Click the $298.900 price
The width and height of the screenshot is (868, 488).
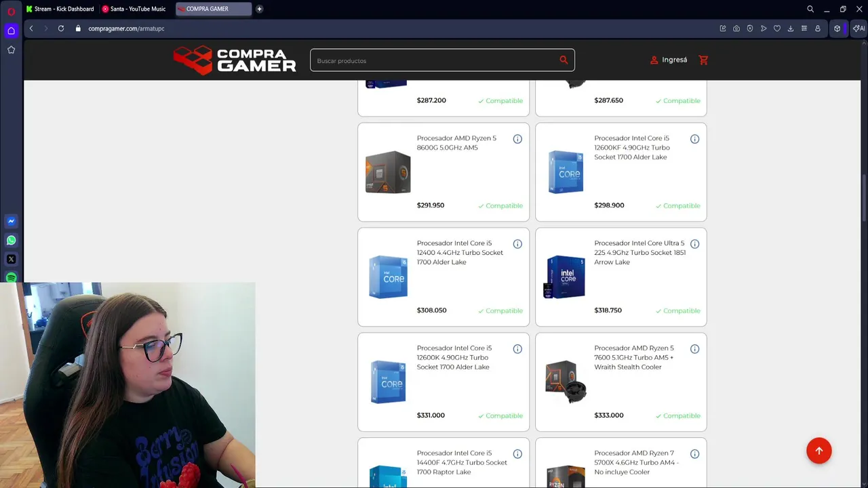(609, 205)
